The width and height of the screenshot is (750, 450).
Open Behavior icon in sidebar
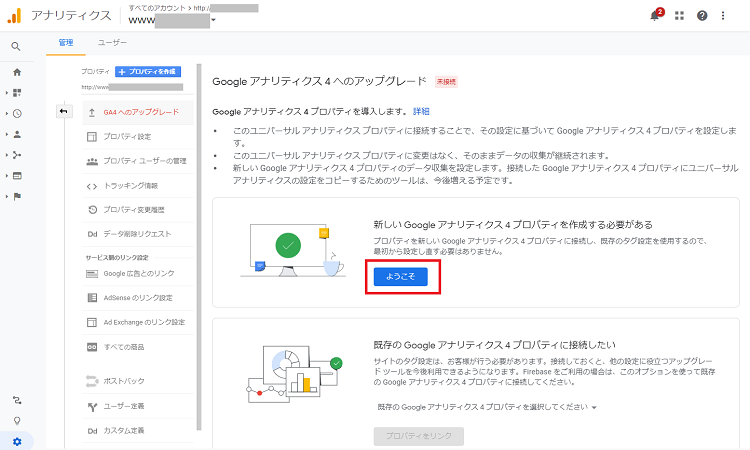point(17,176)
